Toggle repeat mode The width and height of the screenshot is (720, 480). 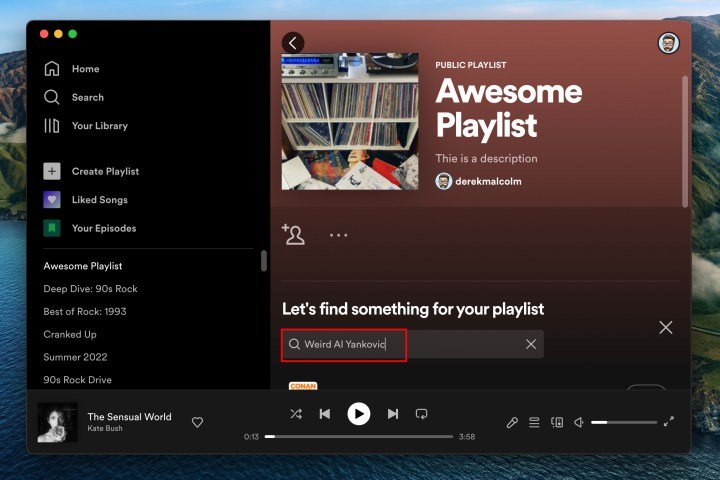(422, 414)
